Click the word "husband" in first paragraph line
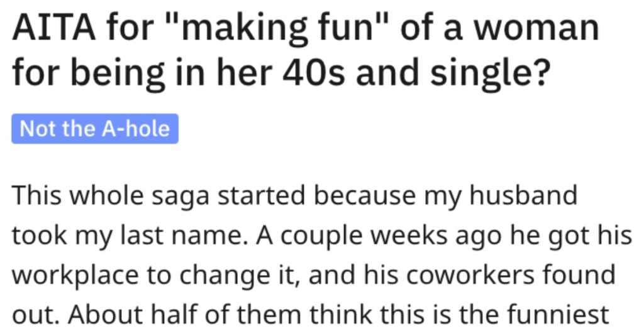Viewport: 644px width, 336px height. point(523,195)
